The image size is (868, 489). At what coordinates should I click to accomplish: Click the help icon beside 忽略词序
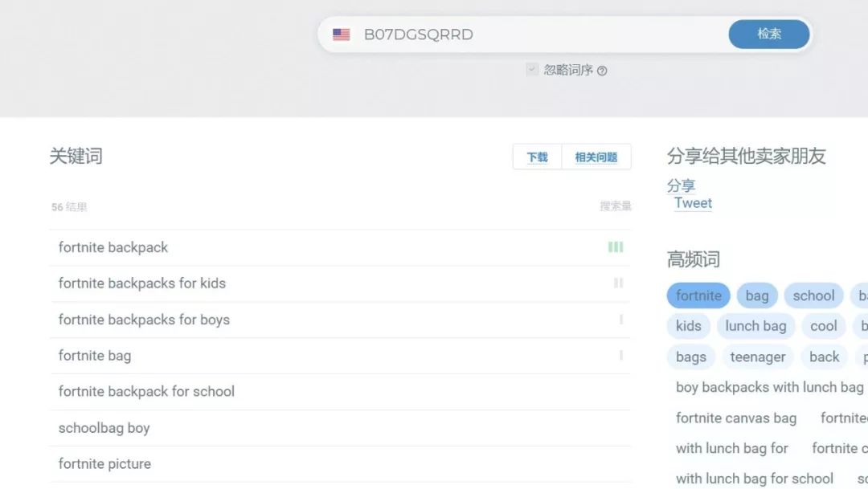coord(602,71)
